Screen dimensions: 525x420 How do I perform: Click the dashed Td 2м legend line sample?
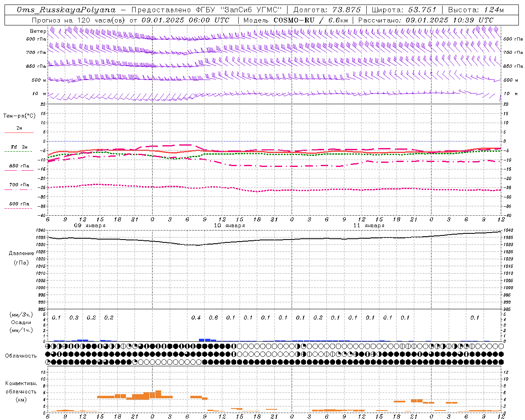[18, 152]
